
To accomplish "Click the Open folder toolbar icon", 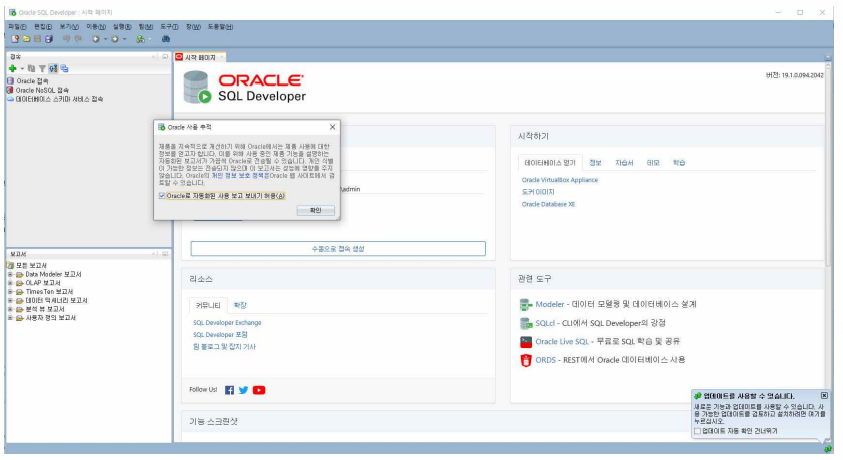I will [26, 39].
